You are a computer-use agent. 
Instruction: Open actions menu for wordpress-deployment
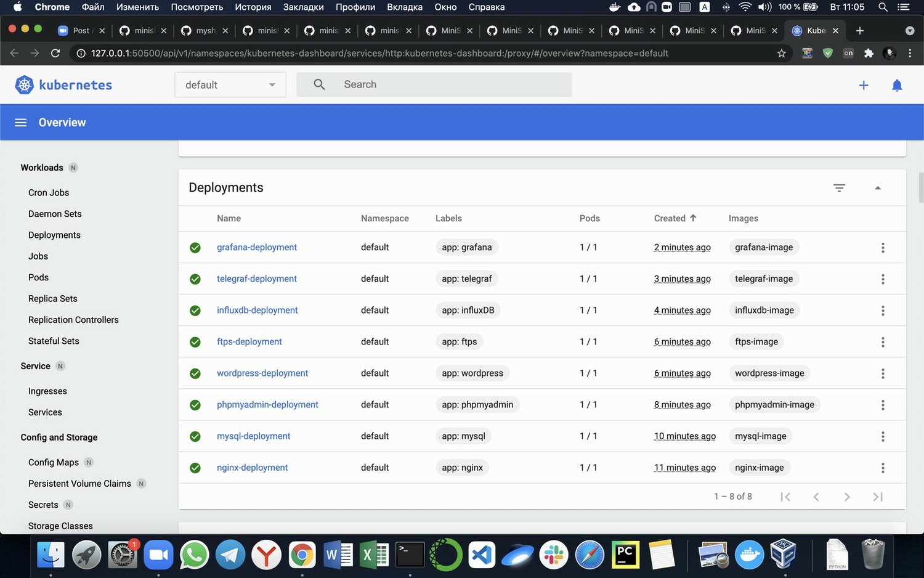coord(883,373)
